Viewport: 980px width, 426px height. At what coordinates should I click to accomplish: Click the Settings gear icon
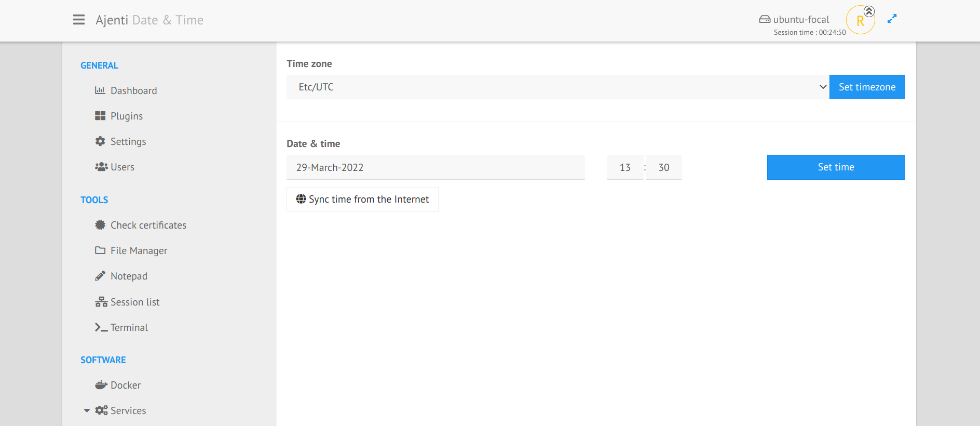click(x=100, y=141)
